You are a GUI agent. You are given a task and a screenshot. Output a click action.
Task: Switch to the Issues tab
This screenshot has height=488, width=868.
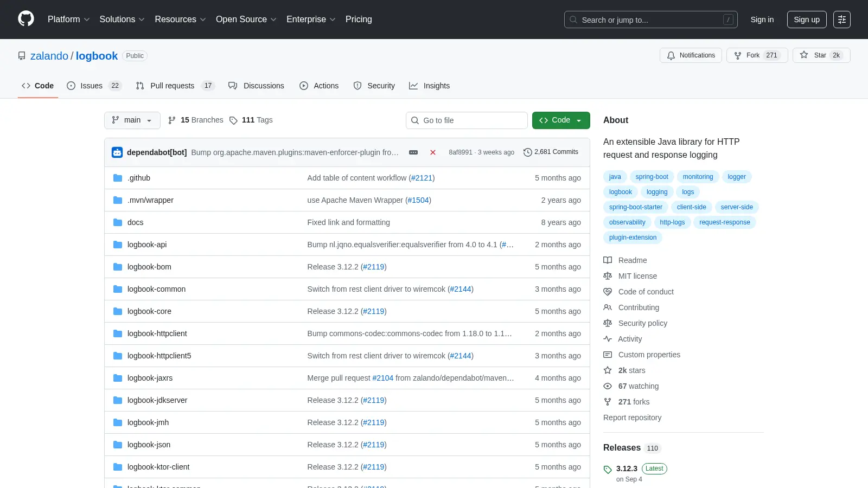coord(94,86)
